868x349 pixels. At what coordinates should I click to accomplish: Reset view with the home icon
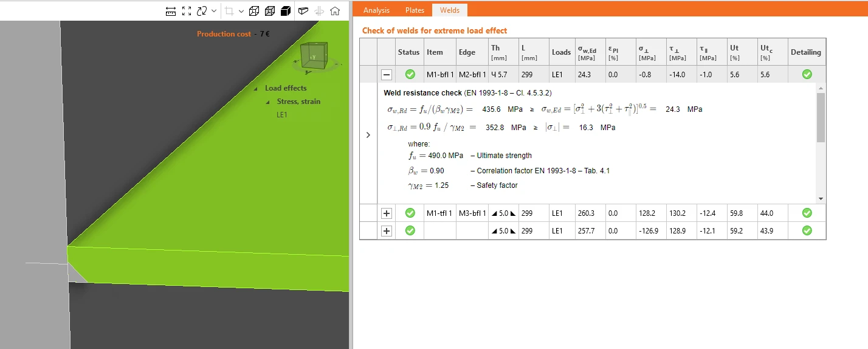coord(335,10)
